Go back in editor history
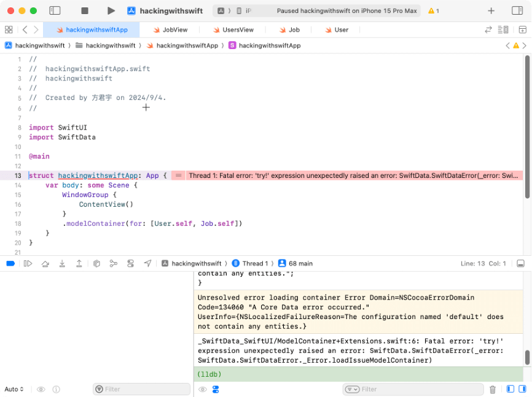 coord(25,29)
